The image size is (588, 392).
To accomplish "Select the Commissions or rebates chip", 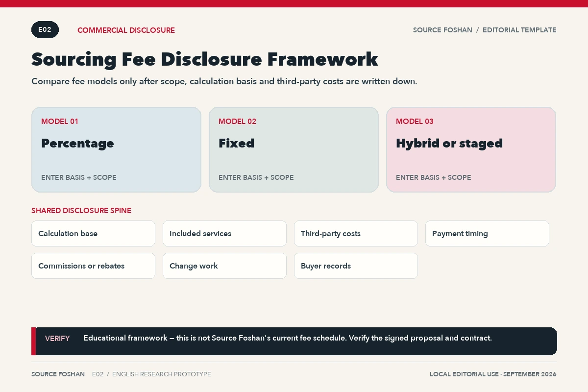I will pyautogui.click(x=93, y=266).
